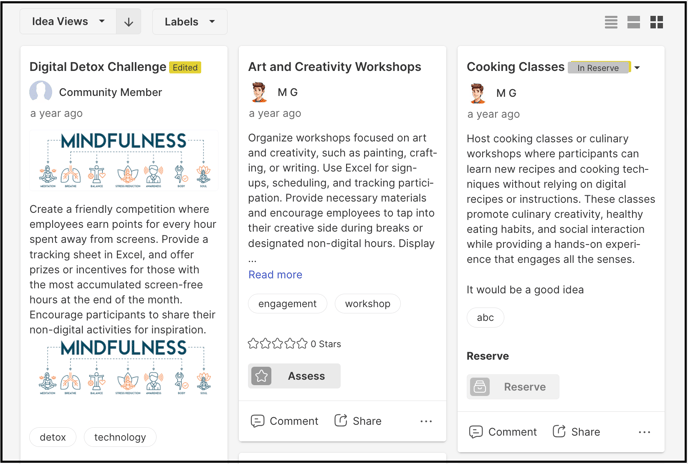Click Comment icon on Art and Creativity Workshops
Image resolution: width=688 pixels, height=464 pixels.
[257, 421]
